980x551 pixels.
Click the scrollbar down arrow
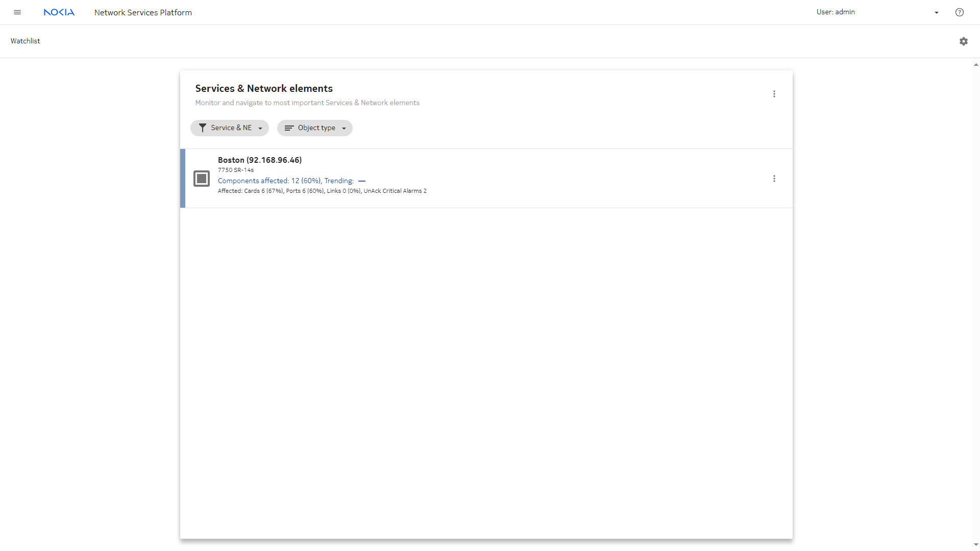click(x=976, y=545)
